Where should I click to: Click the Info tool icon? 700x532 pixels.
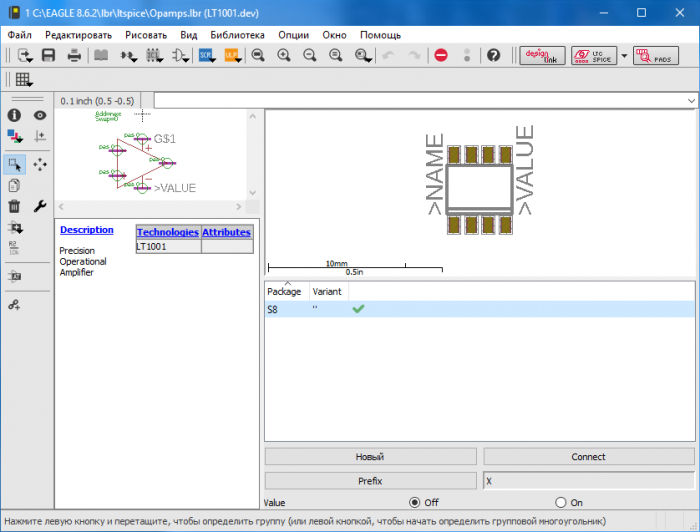pyautogui.click(x=14, y=116)
